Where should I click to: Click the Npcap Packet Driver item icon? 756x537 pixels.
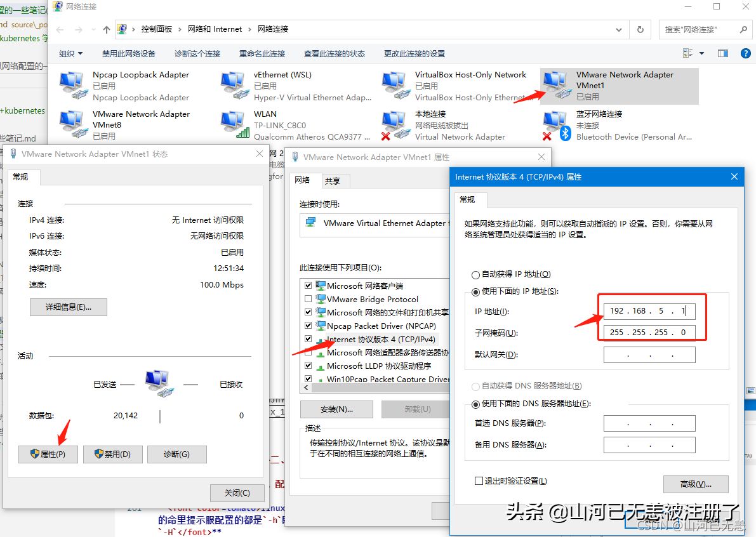click(x=320, y=326)
